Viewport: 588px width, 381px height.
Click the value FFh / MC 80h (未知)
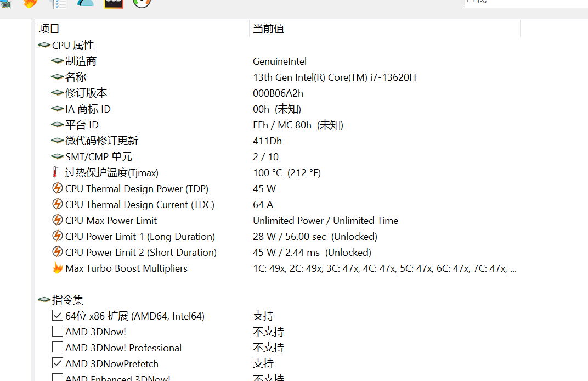pyautogui.click(x=298, y=125)
